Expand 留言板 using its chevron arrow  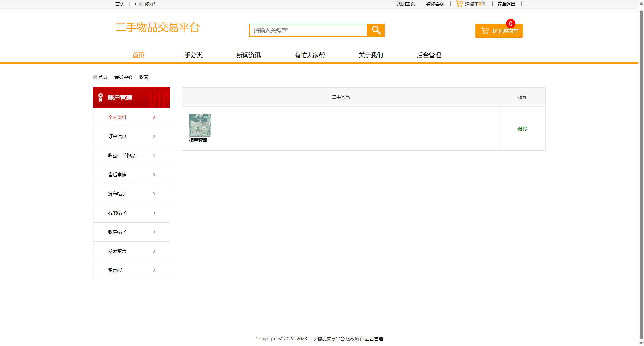154,270
